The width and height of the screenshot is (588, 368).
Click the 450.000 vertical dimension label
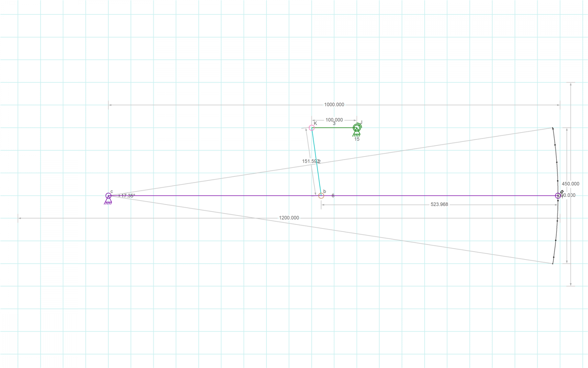pyautogui.click(x=570, y=184)
